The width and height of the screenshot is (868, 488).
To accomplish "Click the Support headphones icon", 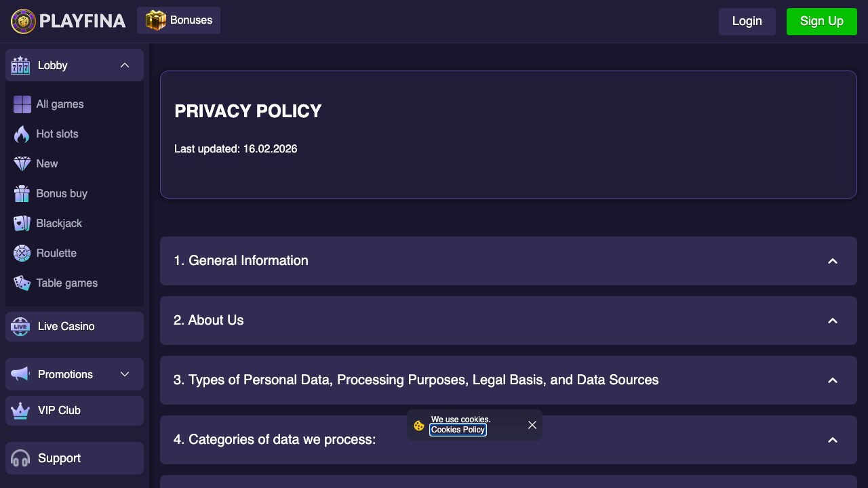I will [20, 458].
